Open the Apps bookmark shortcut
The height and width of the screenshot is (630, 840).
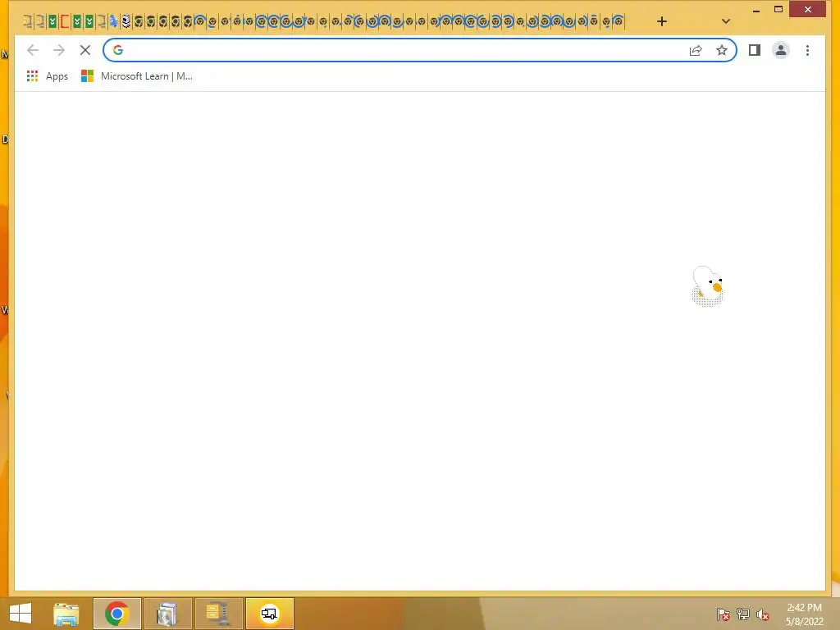pos(48,76)
